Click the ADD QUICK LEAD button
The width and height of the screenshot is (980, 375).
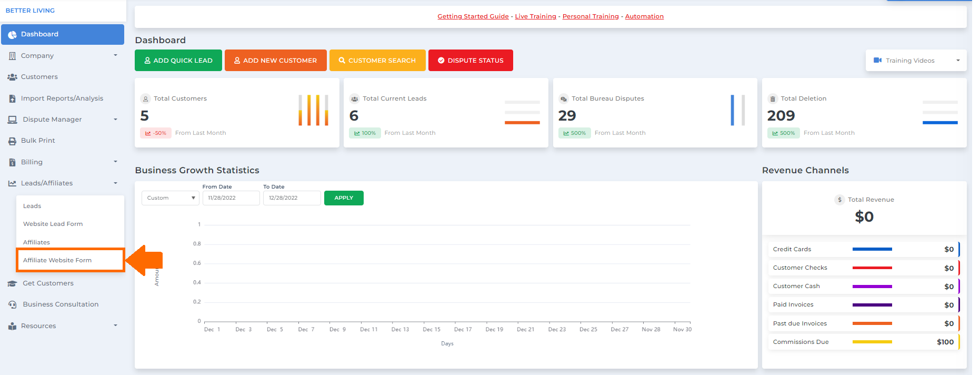click(x=178, y=60)
